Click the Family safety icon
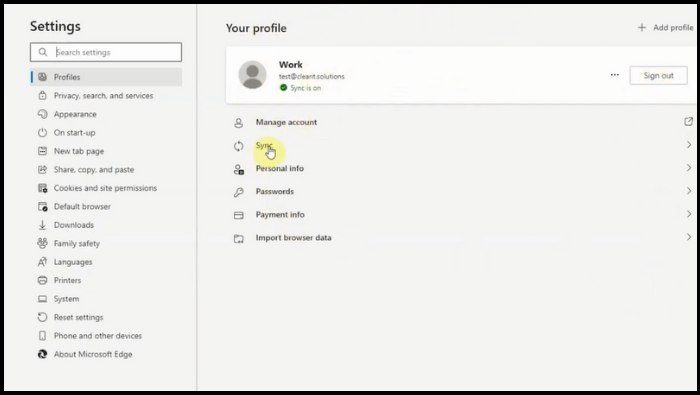This screenshot has height=395, width=700. 42,243
